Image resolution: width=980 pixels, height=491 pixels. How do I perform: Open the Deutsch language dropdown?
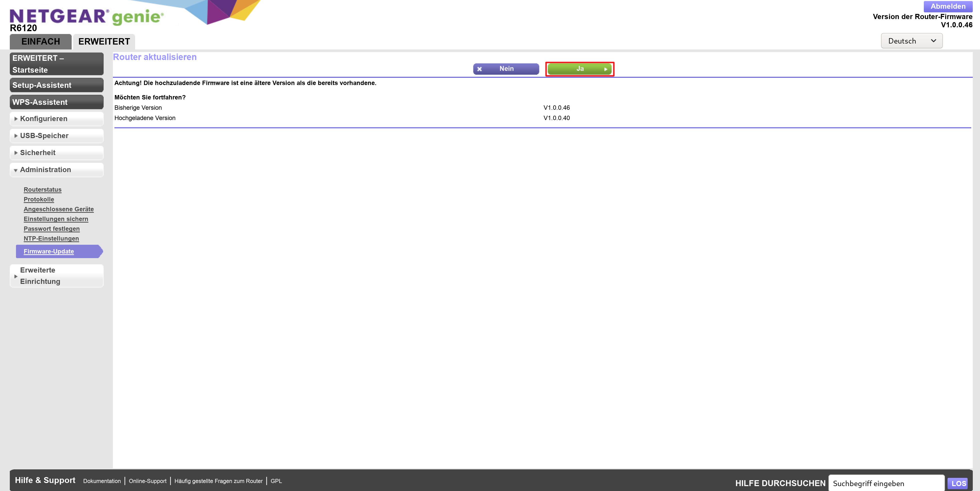point(911,41)
